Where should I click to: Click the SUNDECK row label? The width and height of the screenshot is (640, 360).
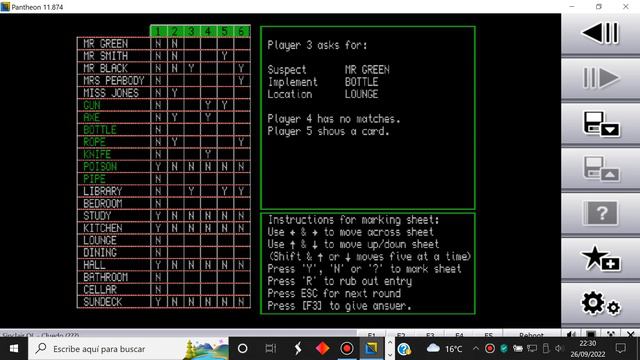coord(103,302)
